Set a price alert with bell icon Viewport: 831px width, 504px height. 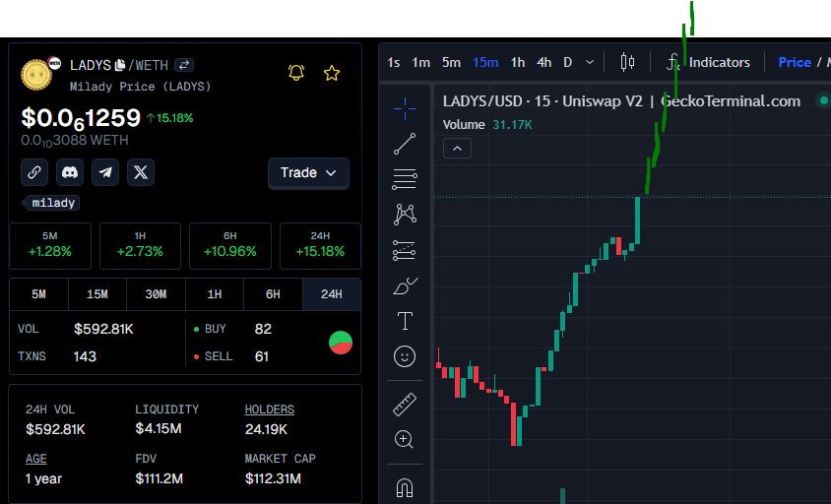[x=296, y=73]
